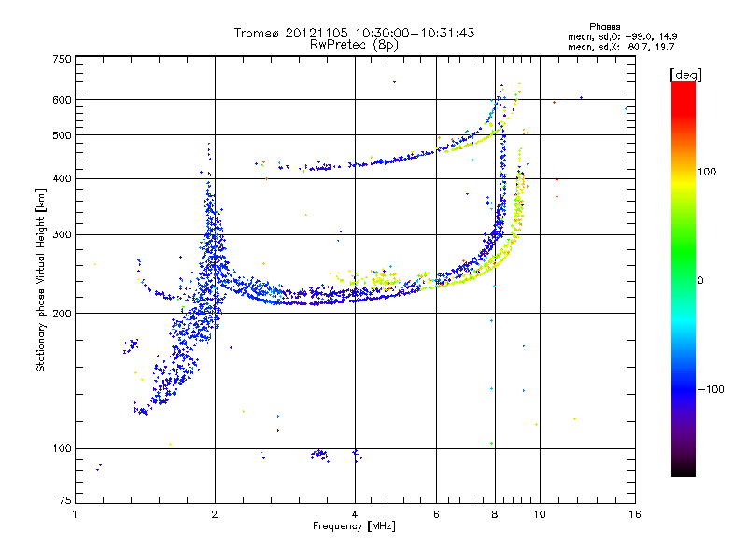This screenshot has height=560, width=747.
Task: Click the y-axis label 'Stationary phase Virtual Height [km]'
Action: (40, 281)
